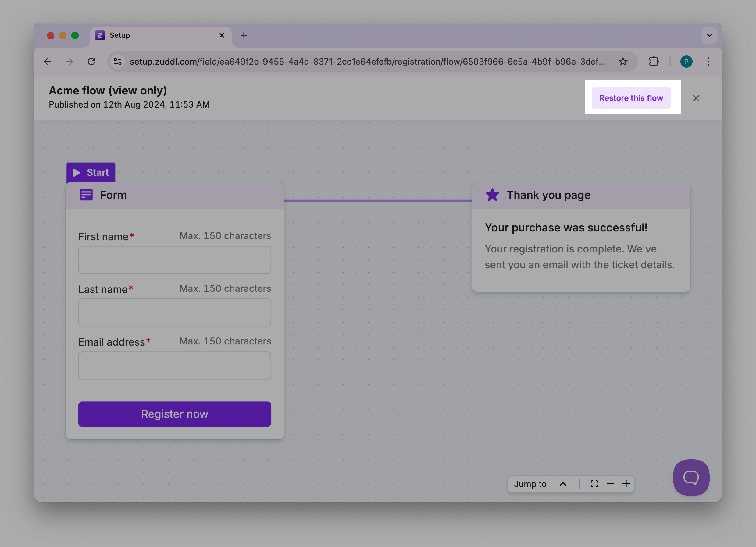Click the fit-to-screen icon in zoom controls
The height and width of the screenshot is (547, 756).
point(594,484)
